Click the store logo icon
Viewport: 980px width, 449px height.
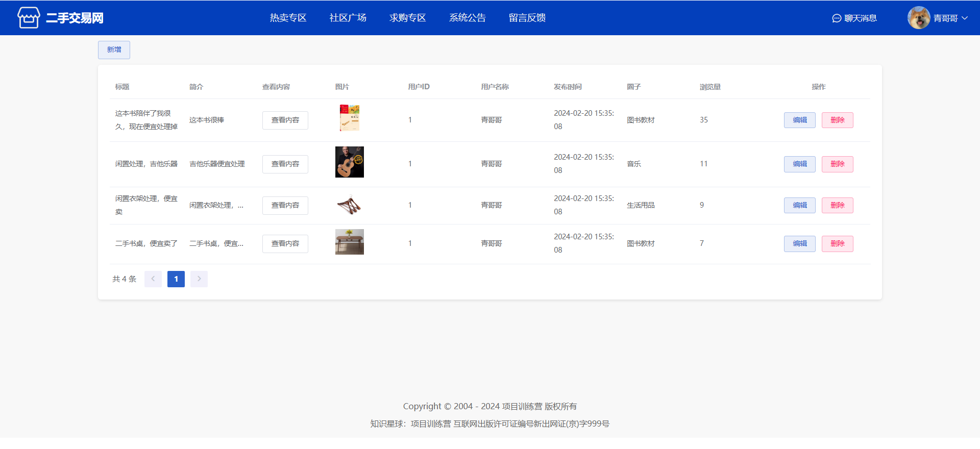(x=29, y=18)
